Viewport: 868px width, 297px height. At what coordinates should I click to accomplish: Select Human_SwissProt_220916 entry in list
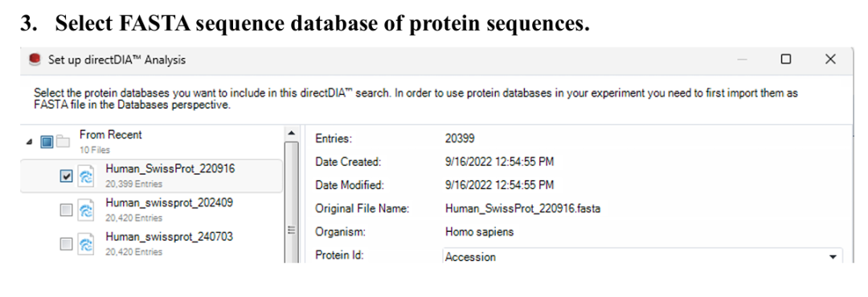(x=150, y=176)
